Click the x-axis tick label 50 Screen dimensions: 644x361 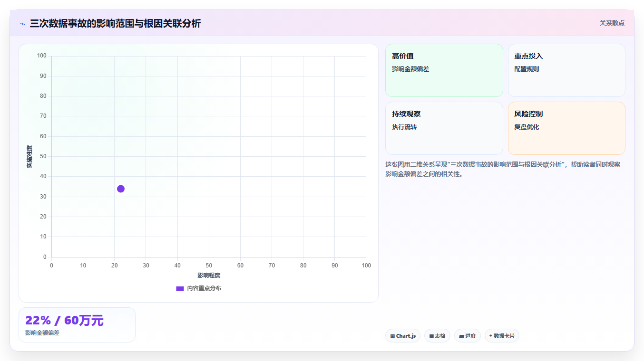coord(209,266)
